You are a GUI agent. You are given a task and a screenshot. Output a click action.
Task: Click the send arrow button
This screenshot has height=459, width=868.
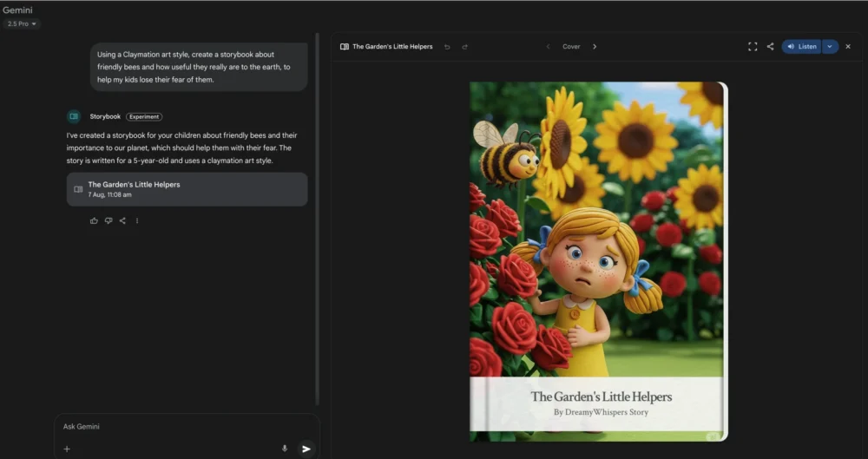tap(306, 449)
